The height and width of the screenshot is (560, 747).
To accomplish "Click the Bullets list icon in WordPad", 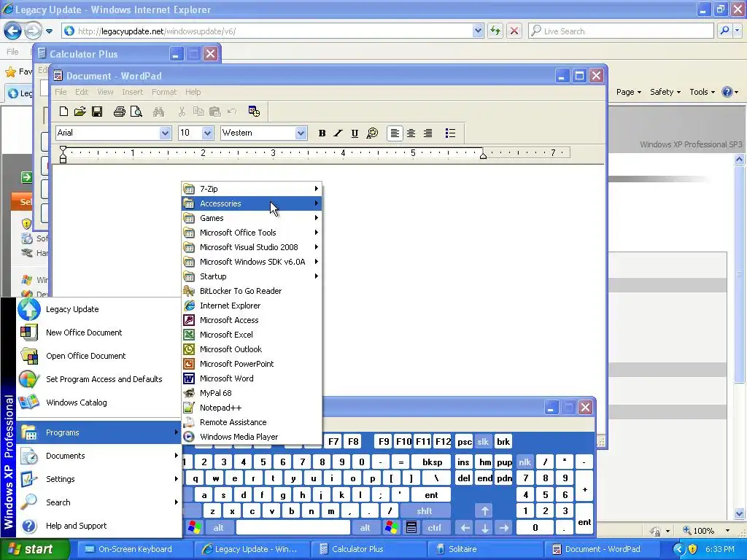I will [x=450, y=133].
